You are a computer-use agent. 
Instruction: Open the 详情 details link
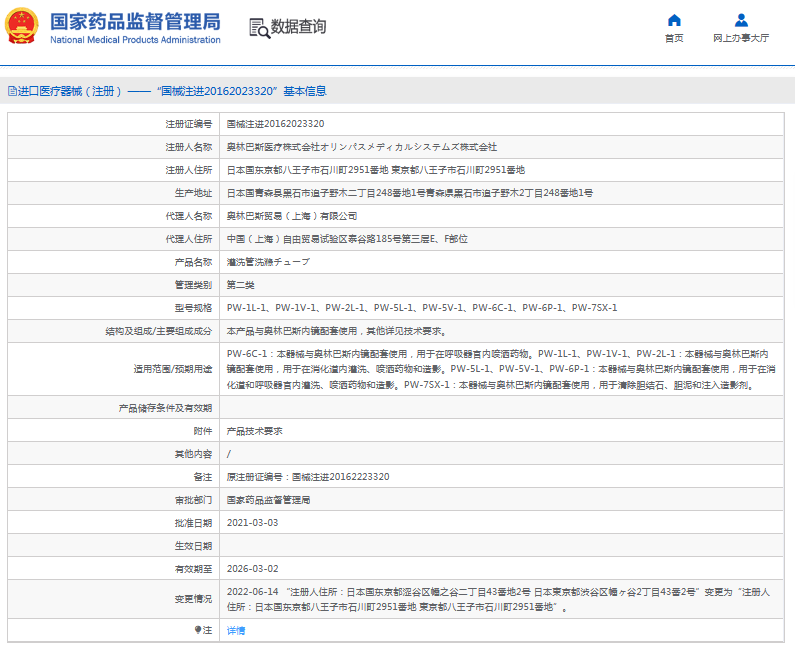click(236, 630)
